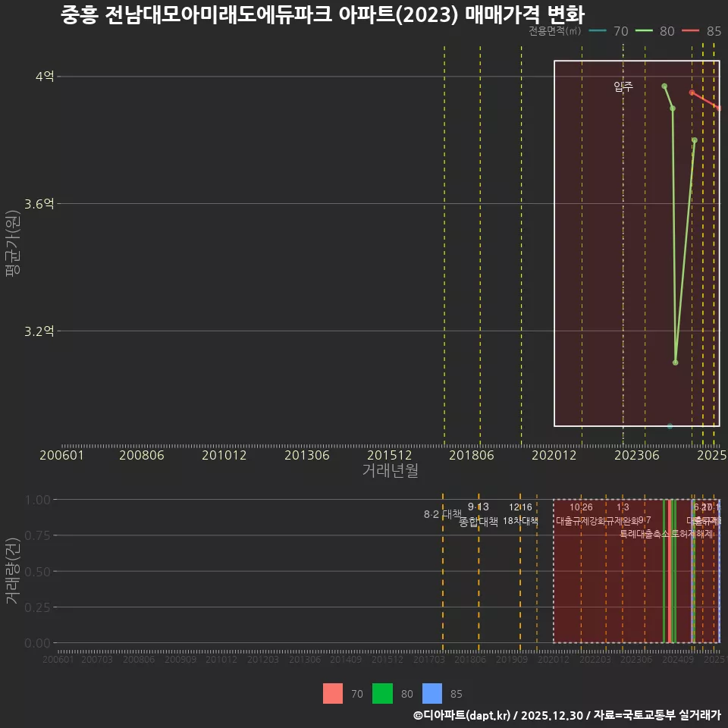Click the 0.00 volume axis label
Screen dimensions: 728x728
37,643
